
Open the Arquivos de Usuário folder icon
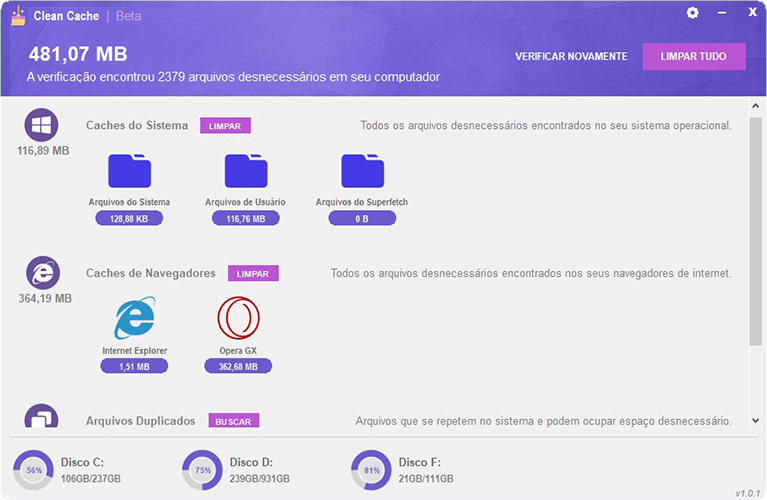246,171
